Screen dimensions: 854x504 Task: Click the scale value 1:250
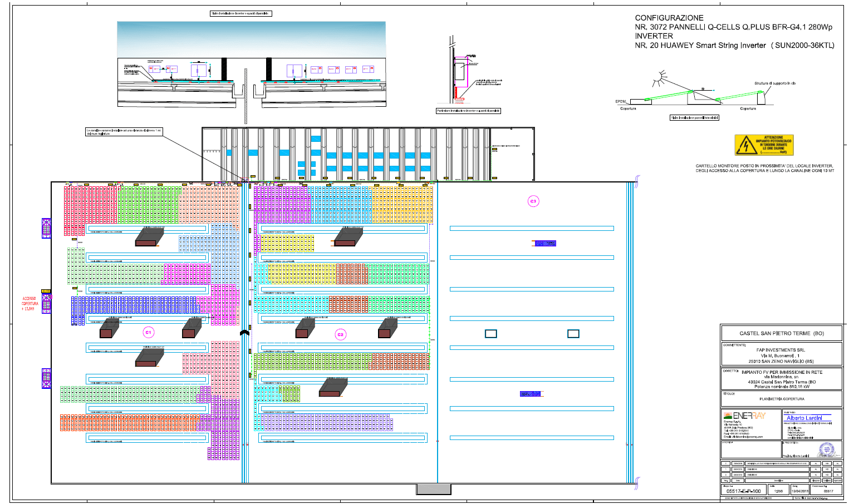point(778,491)
